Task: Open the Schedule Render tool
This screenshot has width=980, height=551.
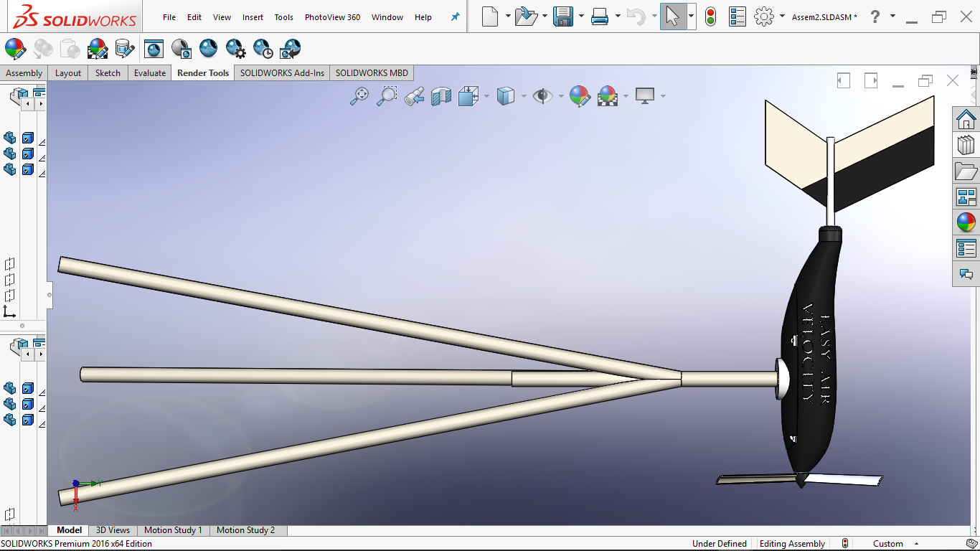Action: pyautogui.click(x=263, y=49)
